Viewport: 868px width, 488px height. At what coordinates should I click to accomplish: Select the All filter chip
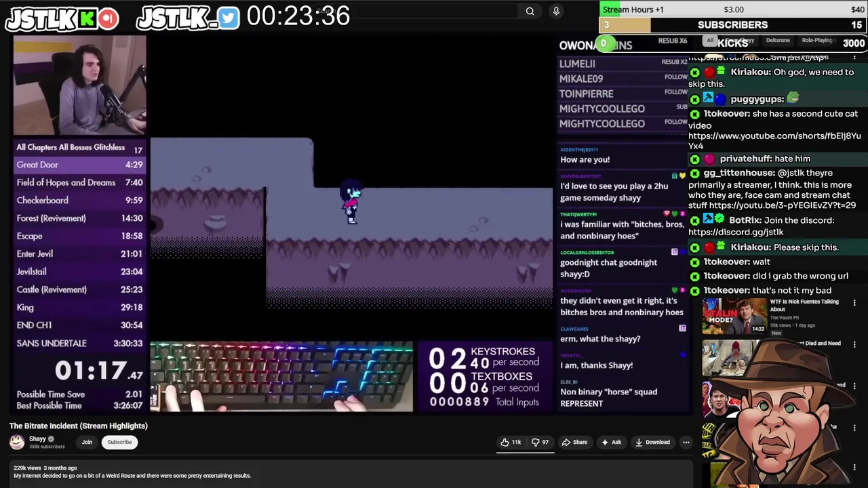[x=710, y=40]
